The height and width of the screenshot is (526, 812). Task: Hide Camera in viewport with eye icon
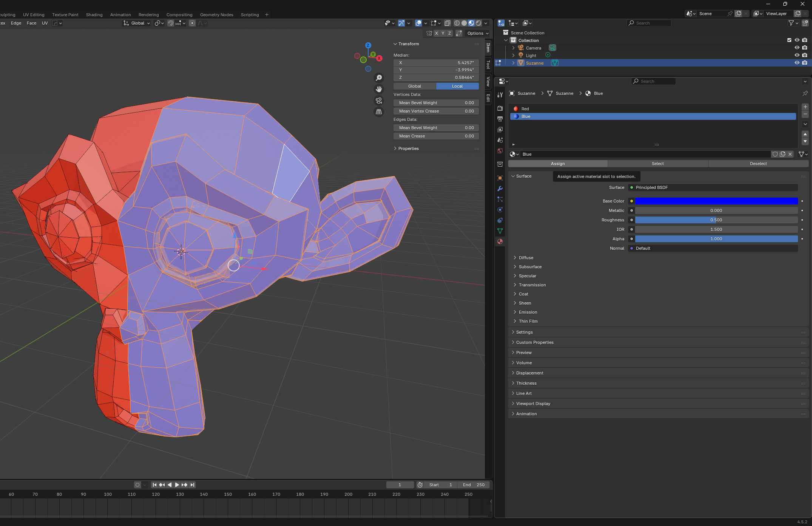pyautogui.click(x=797, y=48)
